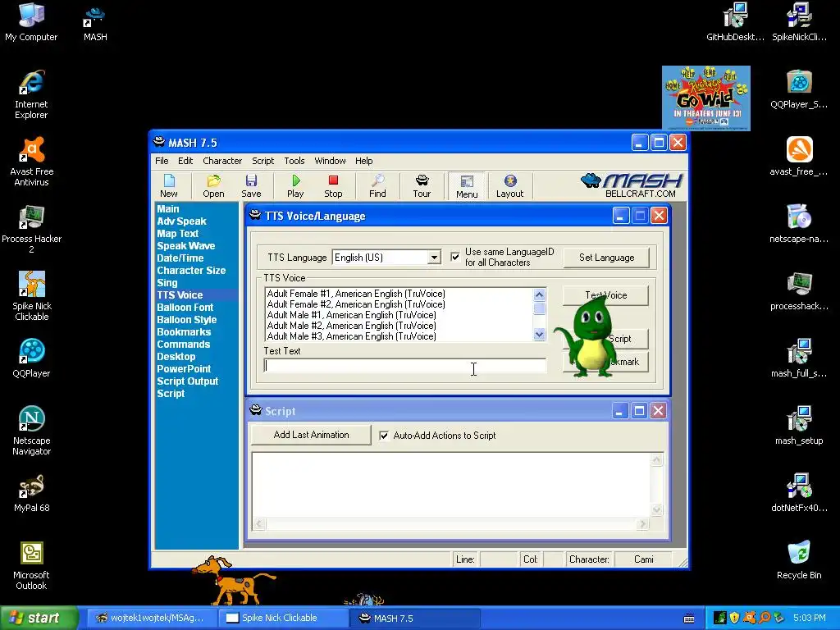840x630 pixels.
Task: Select the Microsoft Outlook desktop icon
Action: click(32, 566)
